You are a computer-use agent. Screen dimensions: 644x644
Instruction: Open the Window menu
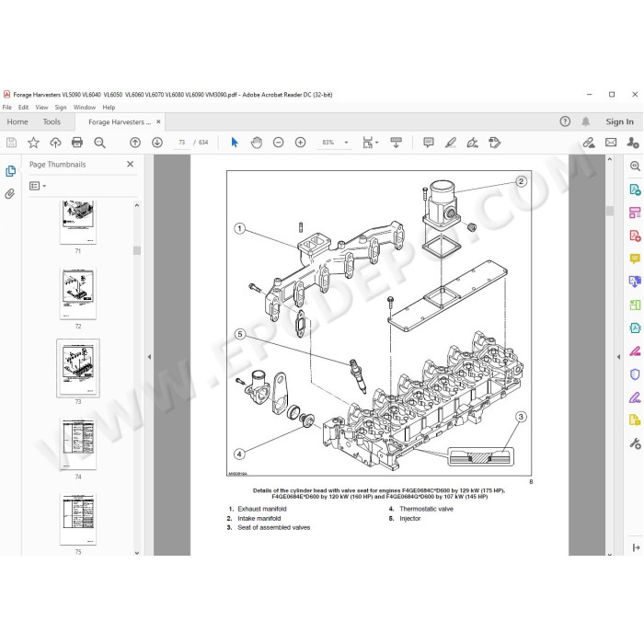coord(85,108)
